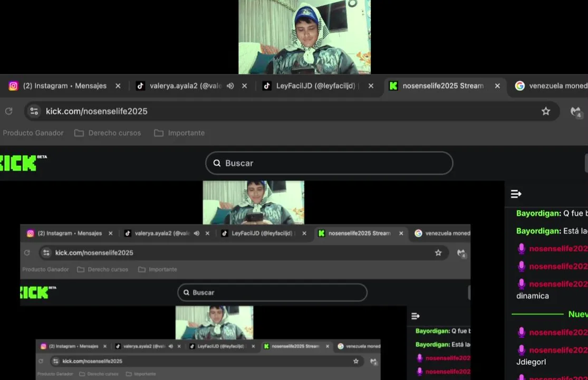This screenshot has width=588, height=380.
Task: Click bookmark star in mid-size nested browser
Action: pyautogui.click(x=438, y=253)
